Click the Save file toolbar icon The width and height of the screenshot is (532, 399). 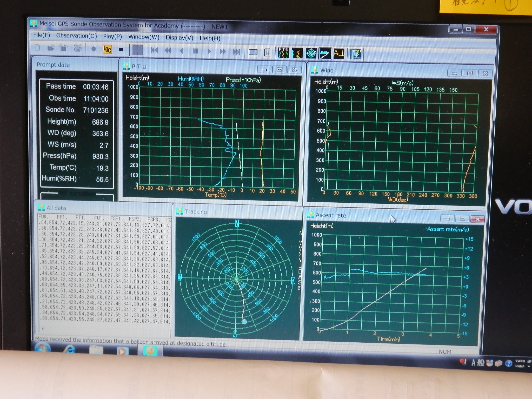coord(64,48)
